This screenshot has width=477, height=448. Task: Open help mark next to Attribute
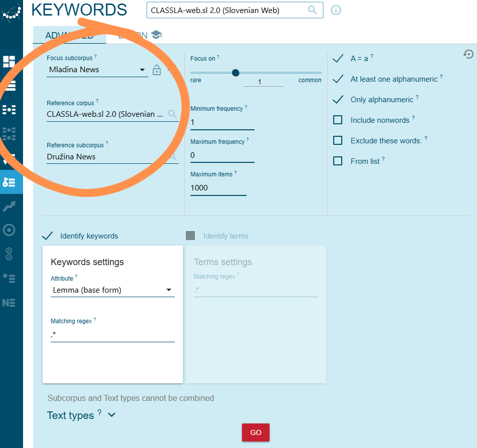(76, 277)
